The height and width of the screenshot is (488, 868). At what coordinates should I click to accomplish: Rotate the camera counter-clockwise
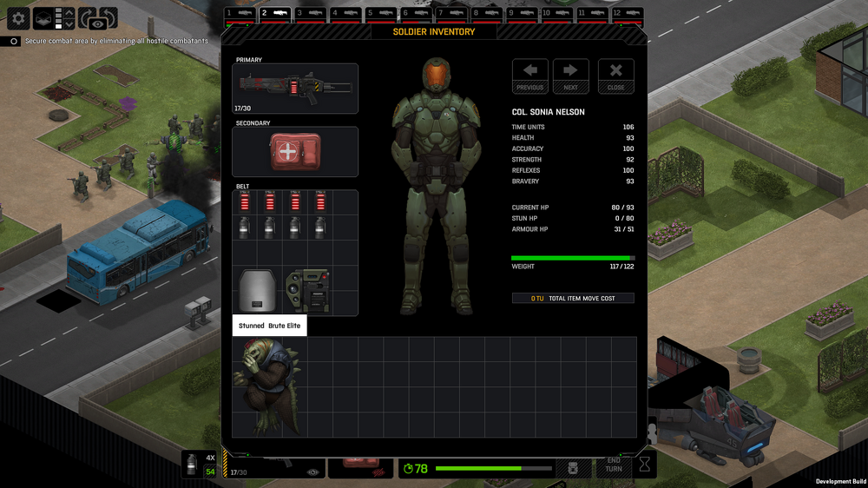tap(109, 16)
